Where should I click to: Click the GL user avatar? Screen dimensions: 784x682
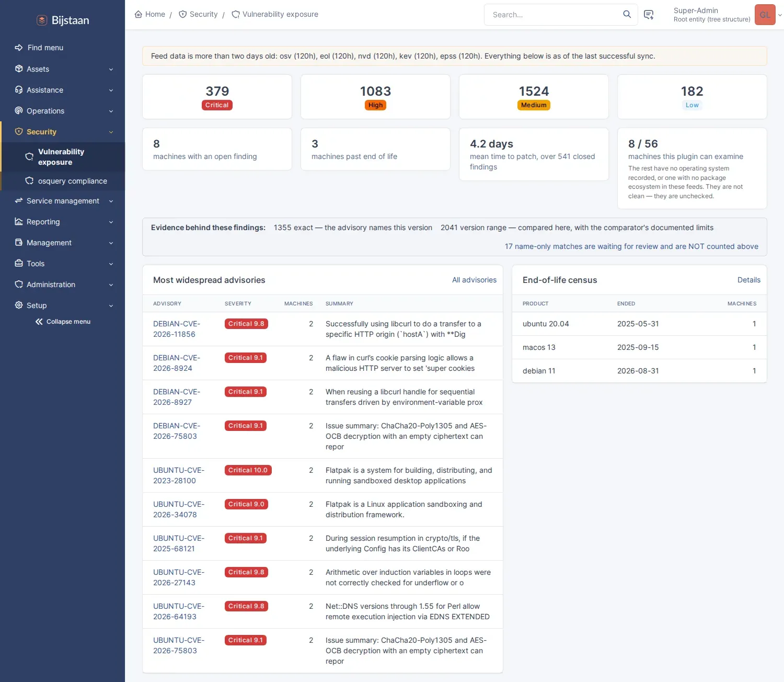[765, 15]
